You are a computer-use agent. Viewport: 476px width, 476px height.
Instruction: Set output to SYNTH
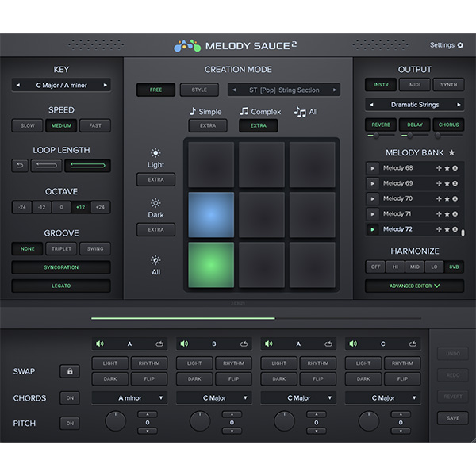tap(448, 85)
